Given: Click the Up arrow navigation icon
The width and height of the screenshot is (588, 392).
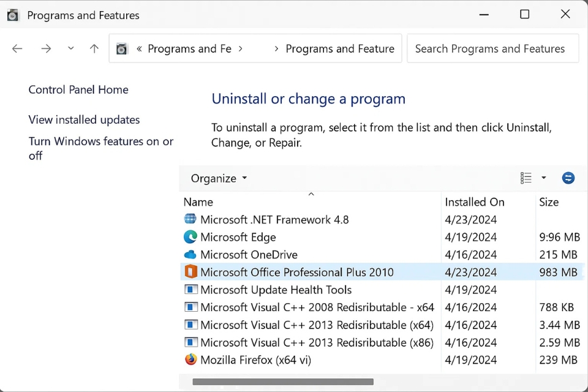Looking at the screenshot, I should click(x=94, y=49).
